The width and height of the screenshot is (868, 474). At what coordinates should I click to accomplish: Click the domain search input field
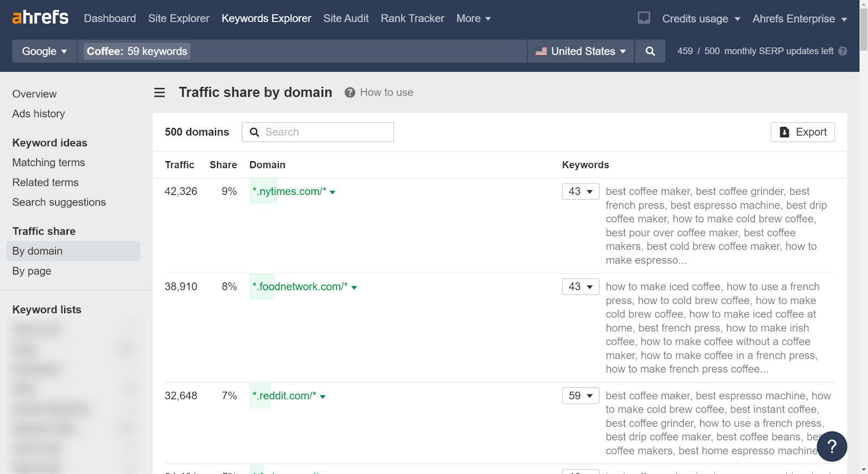point(325,132)
